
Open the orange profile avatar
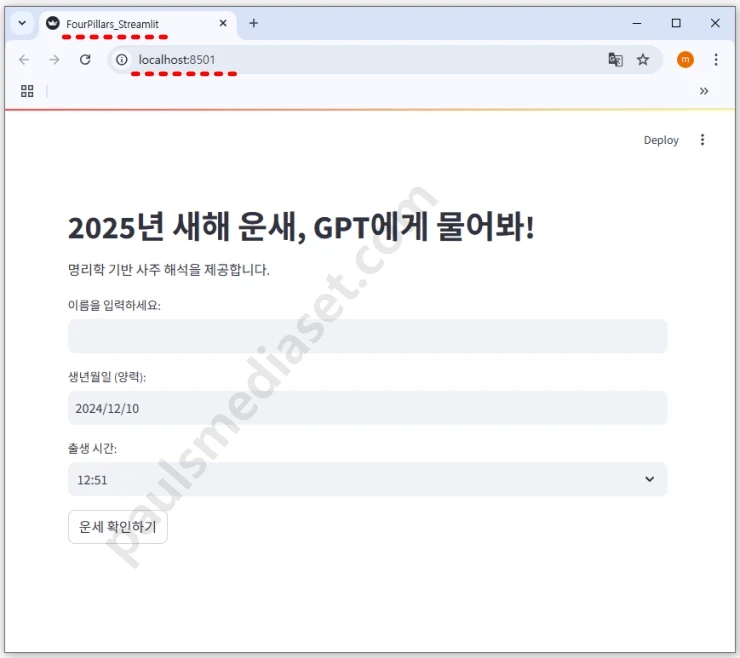685,59
